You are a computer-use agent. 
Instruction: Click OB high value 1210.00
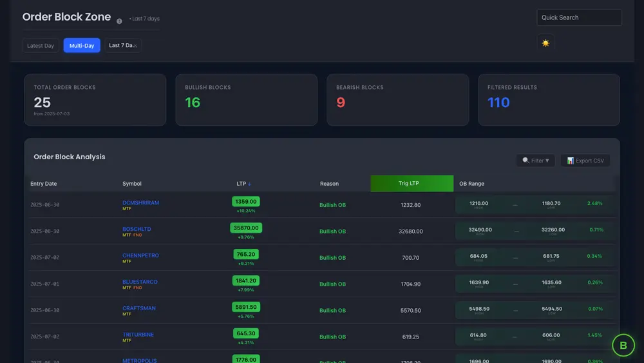478,203
